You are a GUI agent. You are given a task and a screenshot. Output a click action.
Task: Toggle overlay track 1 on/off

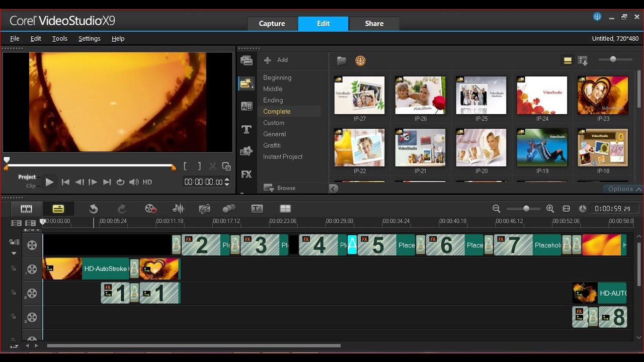click(x=32, y=269)
